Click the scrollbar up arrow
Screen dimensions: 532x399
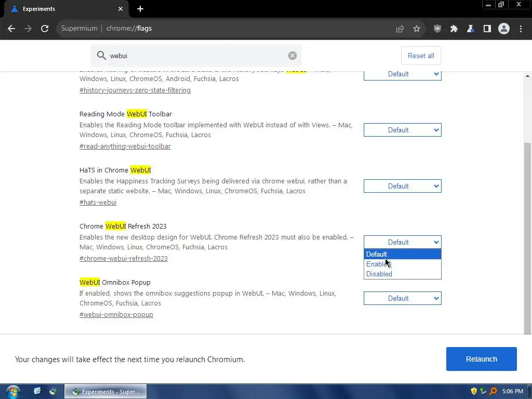527,76
